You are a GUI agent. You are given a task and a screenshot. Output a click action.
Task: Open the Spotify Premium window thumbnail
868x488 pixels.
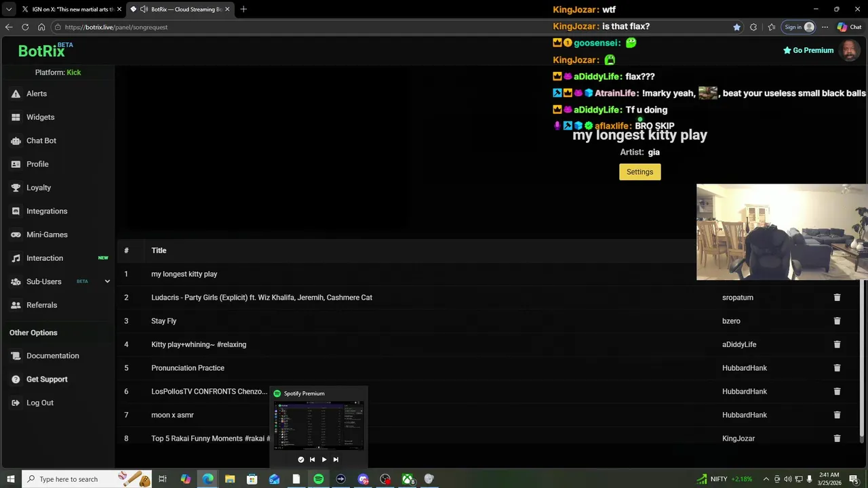click(x=319, y=425)
